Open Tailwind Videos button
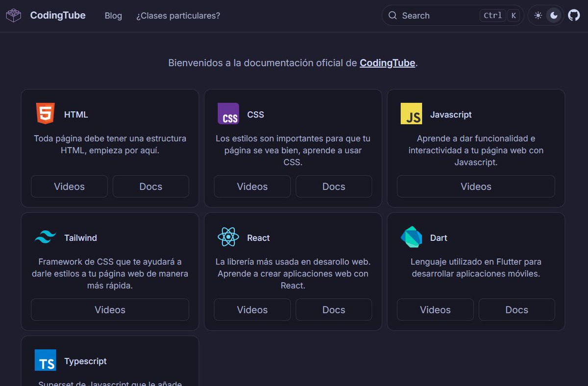The height and width of the screenshot is (386, 588). (110, 309)
